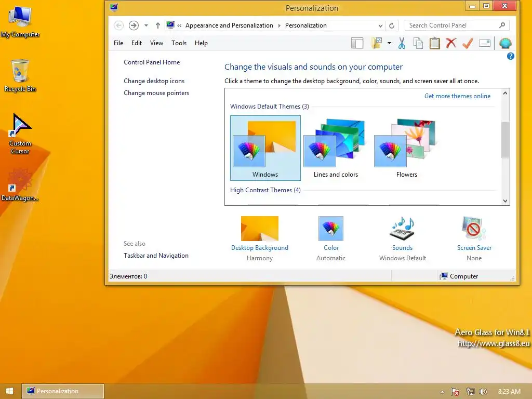Open the Start button
The image size is (532, 399).
point(9,391)
